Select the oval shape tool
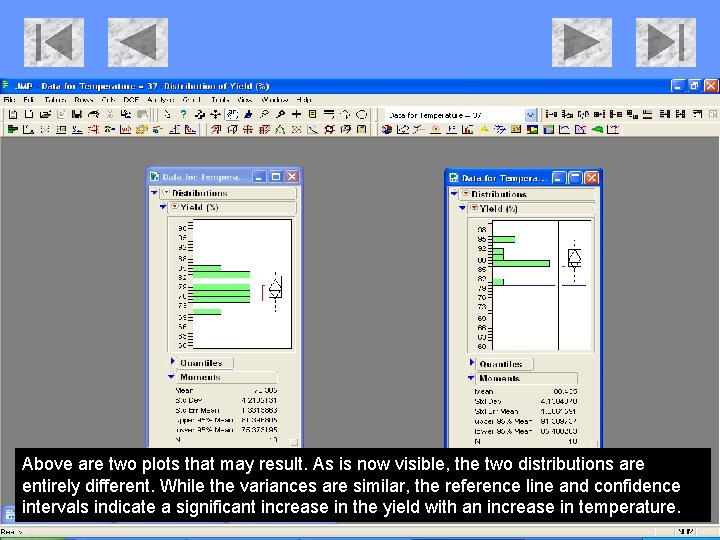This screenshot has height=540, width=720. tap(362, 114)
